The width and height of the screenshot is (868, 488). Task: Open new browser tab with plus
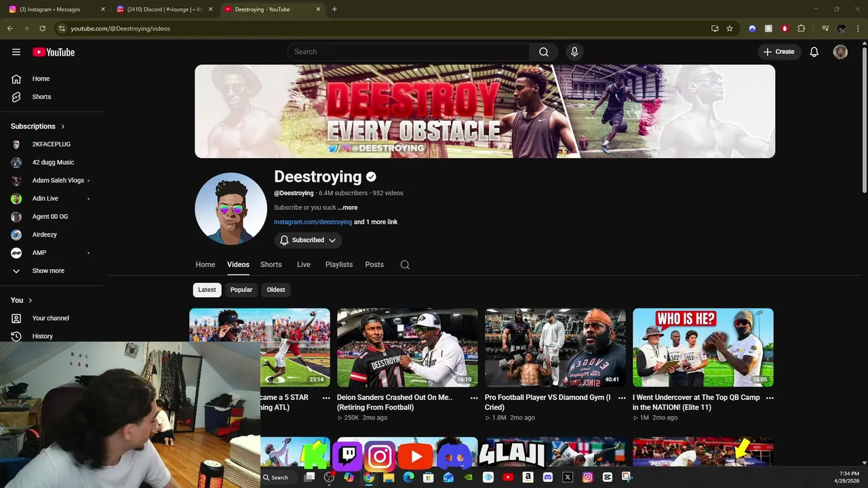[334, 9]
